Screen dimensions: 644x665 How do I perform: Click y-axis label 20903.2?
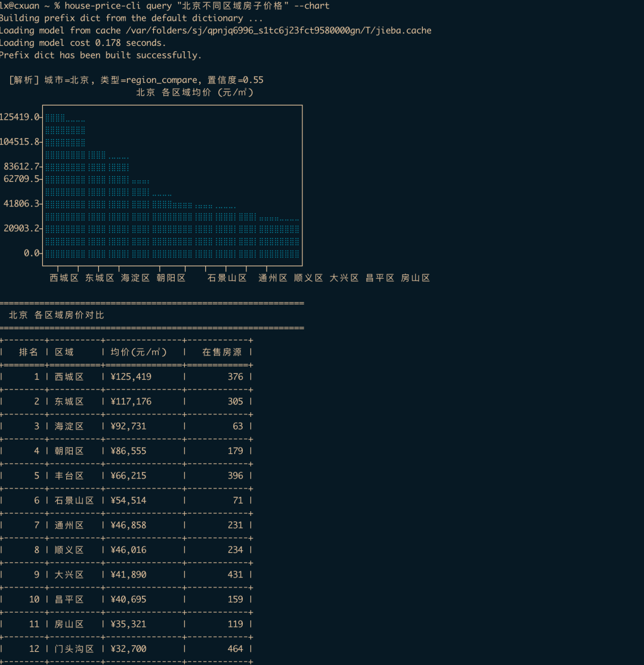pyautogui.click(x=21, y=228)
